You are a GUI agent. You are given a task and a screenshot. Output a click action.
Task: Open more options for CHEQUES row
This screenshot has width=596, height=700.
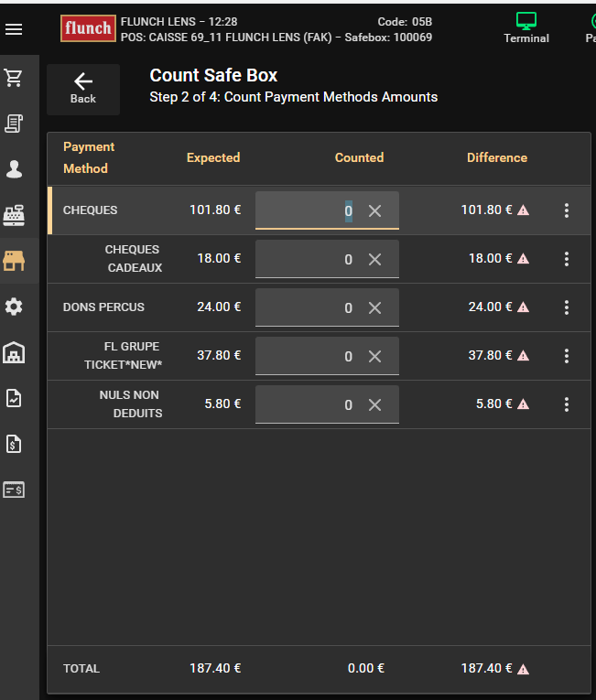[567, 210]
